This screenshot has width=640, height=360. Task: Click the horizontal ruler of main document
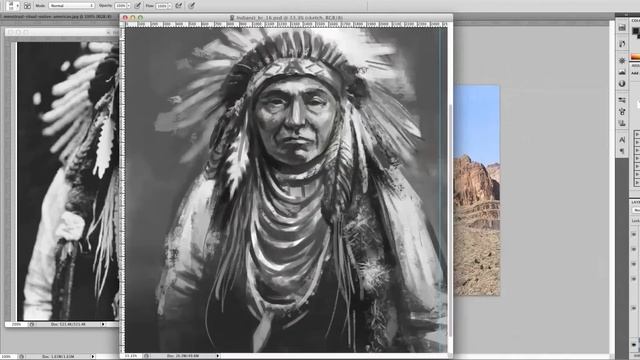286,24
